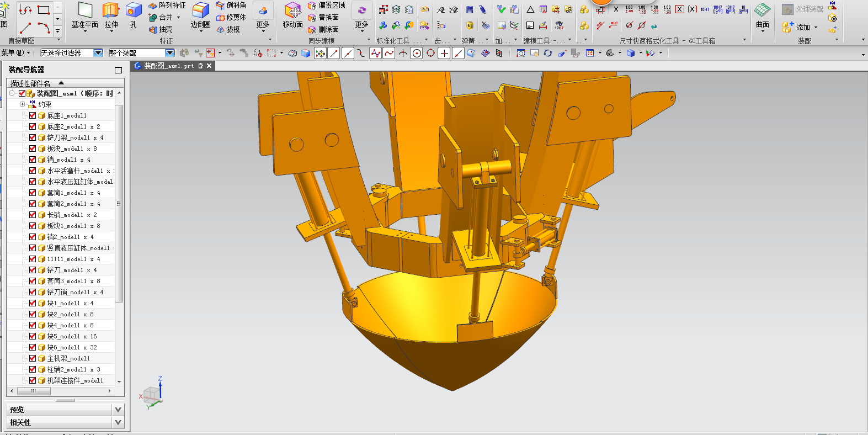Viewport: 868px width, 435px height.
Task: Use the 修剪体 trim body tool
Action: pyautogui.click(x=231, y=17)
